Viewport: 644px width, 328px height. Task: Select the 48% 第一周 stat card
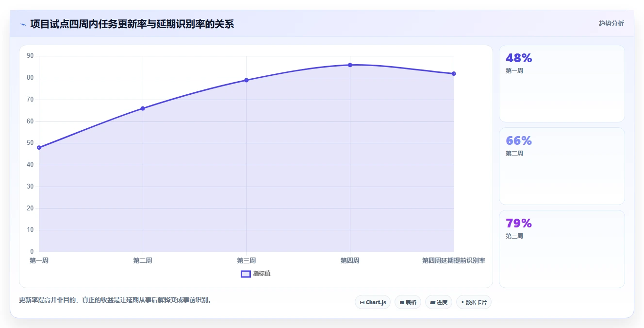coord(561,84)
